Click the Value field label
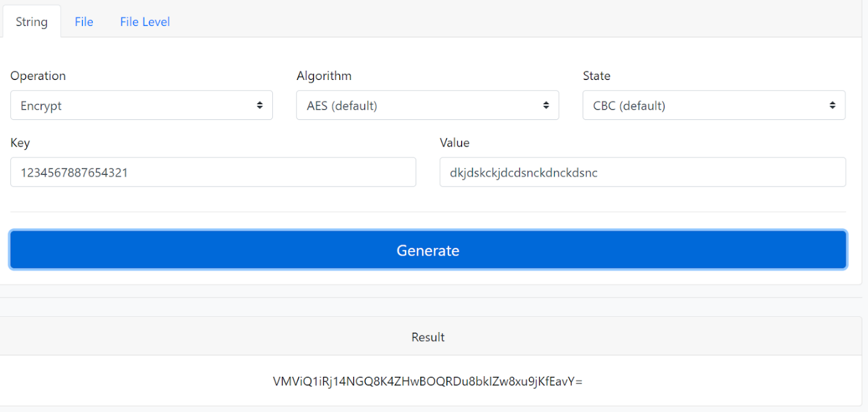 pyautogui.click(x=455, y=143)
